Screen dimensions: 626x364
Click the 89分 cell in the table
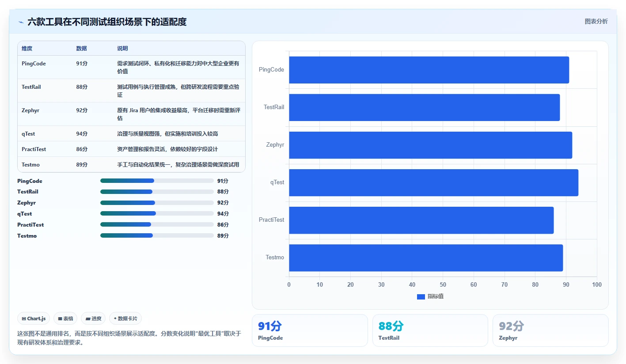[x=82, y=165]
